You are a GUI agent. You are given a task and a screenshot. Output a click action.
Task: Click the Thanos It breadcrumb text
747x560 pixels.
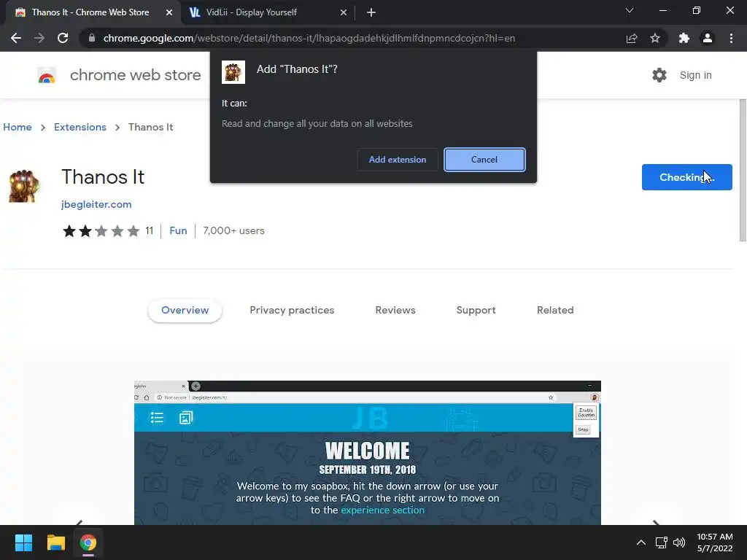(x=150, y=127)
